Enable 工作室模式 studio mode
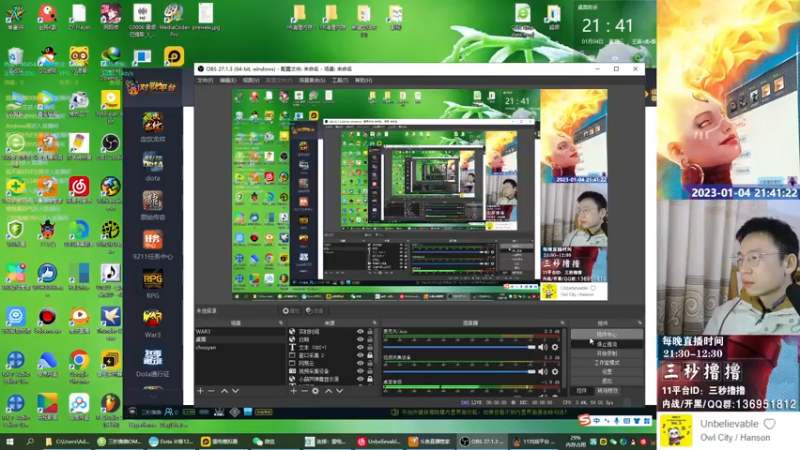Screen dimensions: 800x450 607,363
